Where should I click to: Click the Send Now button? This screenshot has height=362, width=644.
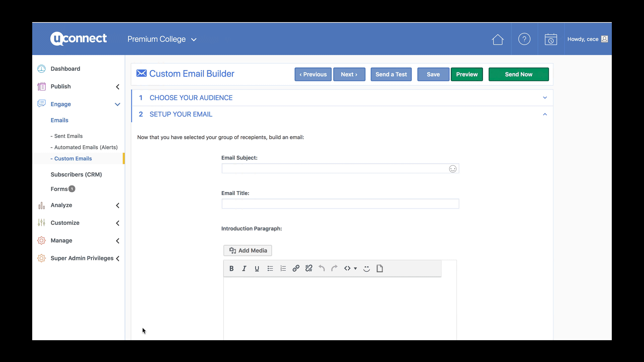click(519, 74)
